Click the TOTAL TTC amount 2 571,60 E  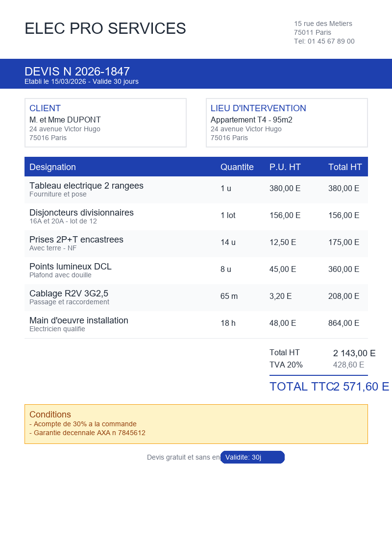(361, 387)
